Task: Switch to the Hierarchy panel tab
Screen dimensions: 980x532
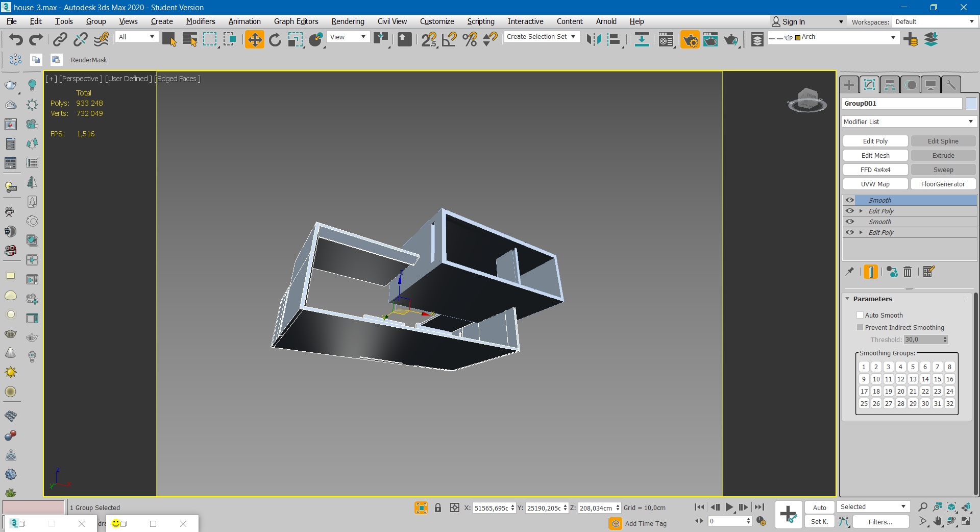Action: (x=890, y=85)
